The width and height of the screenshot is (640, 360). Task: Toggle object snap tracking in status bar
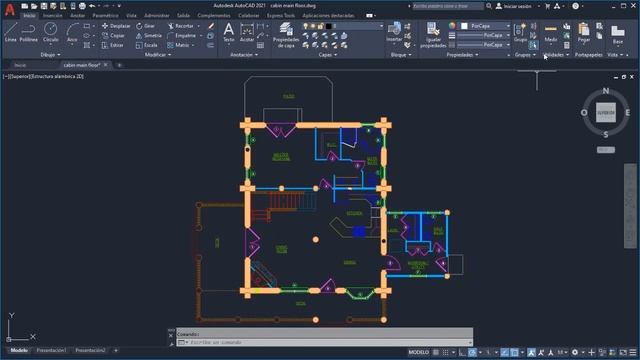(505, 352)
